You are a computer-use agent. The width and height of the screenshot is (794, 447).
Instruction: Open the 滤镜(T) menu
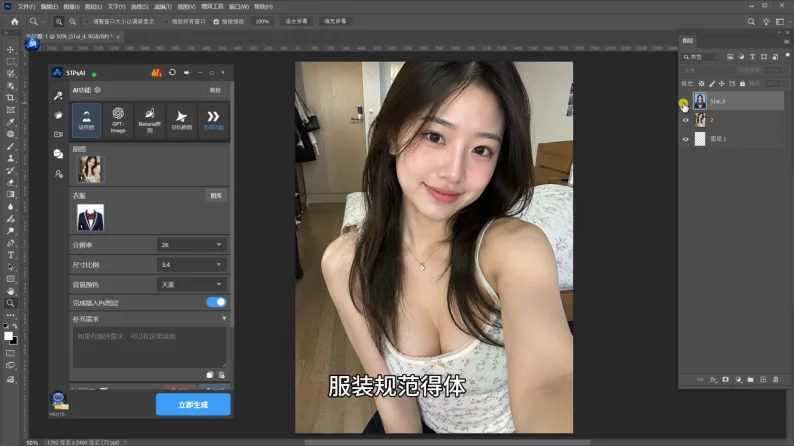click(163, 7)
